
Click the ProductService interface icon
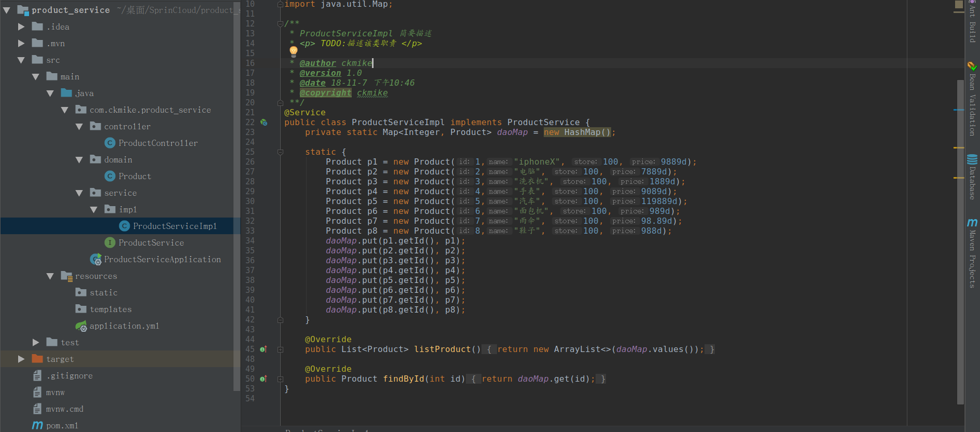(110, 242)
